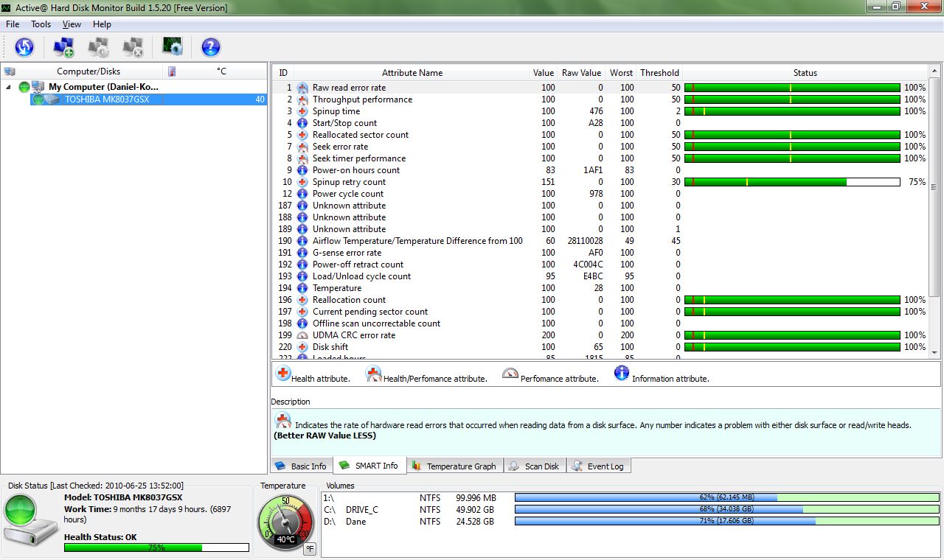Click the Health attribute legend icon

(x=283, y=374)
